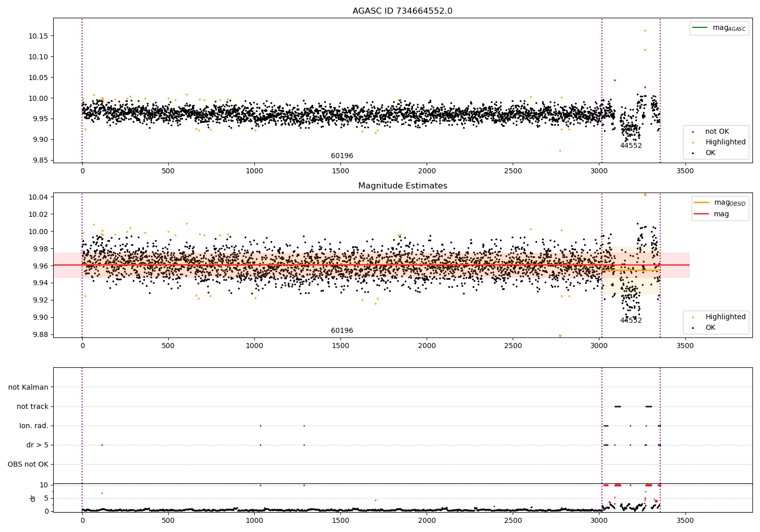Click the red 'not OK' point near 10.04
The image size is (760, 532).
pyautogui.click(x=615, y=80)
